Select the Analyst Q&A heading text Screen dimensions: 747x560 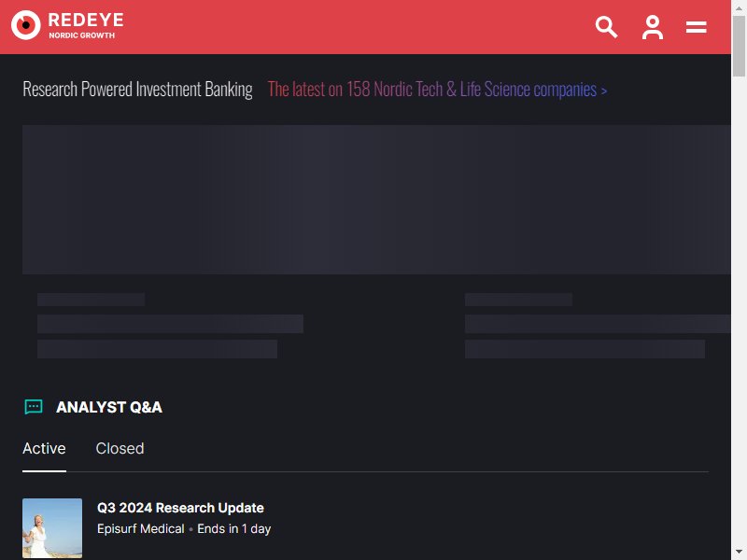pos(109,407)
